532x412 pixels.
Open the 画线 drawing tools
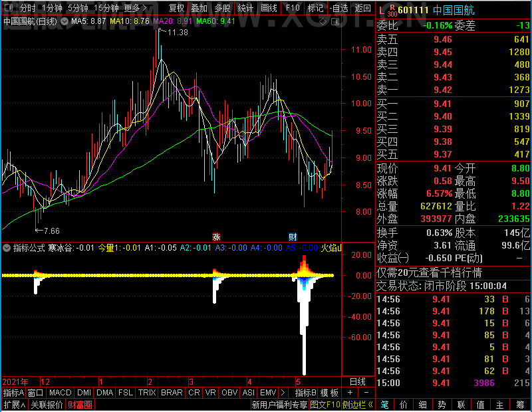point(269,8)
